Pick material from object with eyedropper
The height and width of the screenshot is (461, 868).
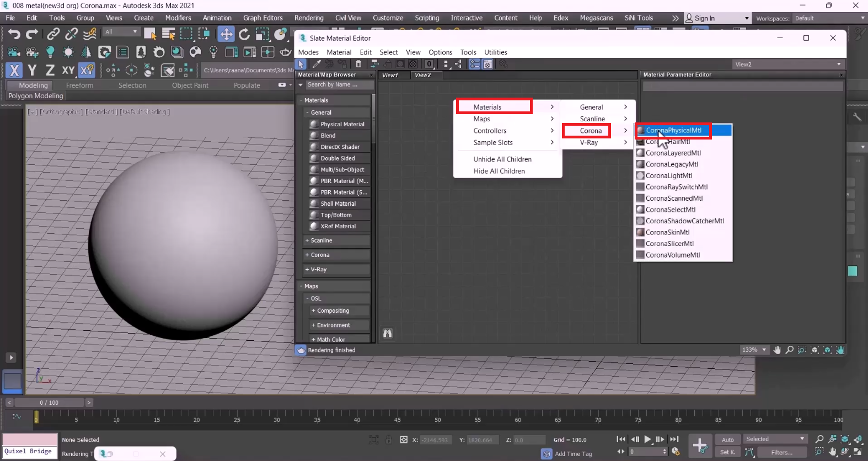317,64
